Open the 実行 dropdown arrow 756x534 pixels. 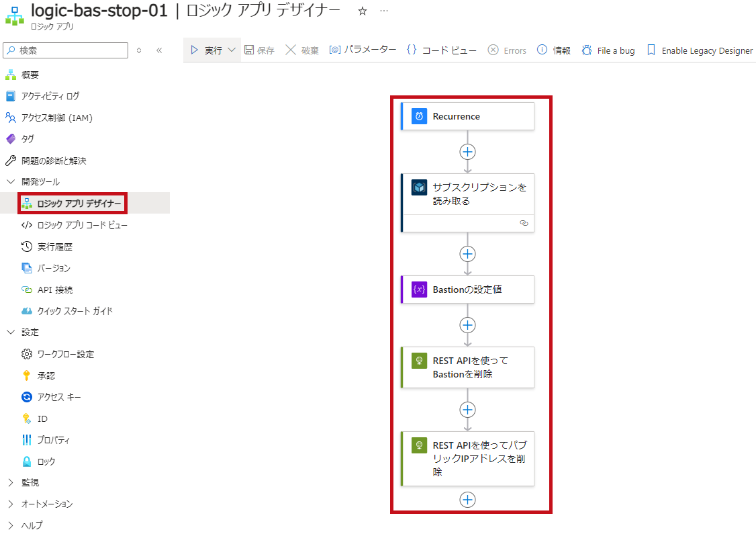232,50
